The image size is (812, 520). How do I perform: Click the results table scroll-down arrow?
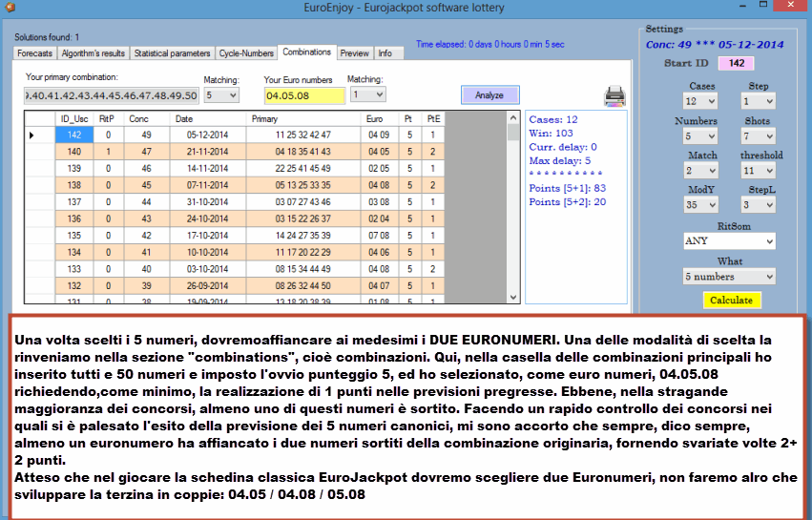513,298
